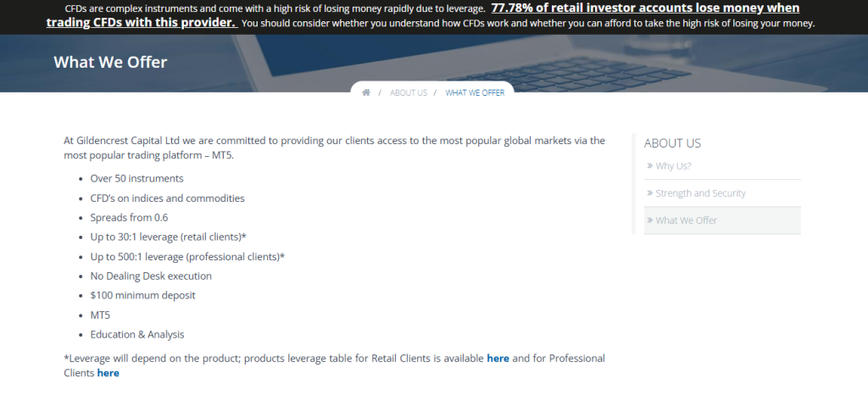The height and width of the screenshot is (407, 868).
Task: Open the Strength and Security sidebar page
Action: pos(700,193)
